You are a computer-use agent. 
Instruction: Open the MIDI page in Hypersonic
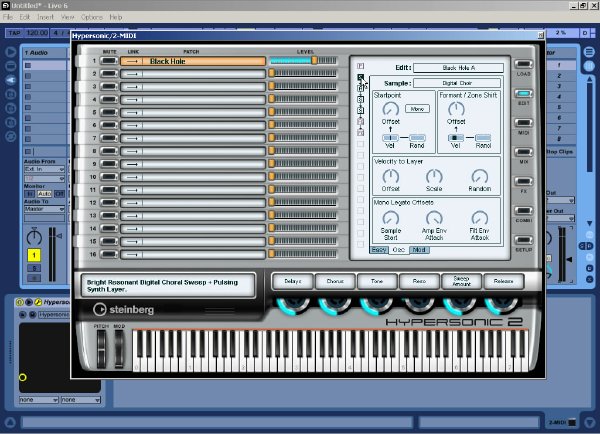523,123
